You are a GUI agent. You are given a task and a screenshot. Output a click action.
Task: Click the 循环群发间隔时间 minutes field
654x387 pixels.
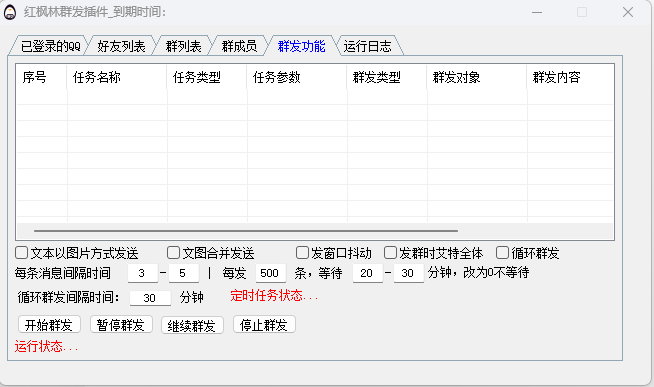coord(150,298)
